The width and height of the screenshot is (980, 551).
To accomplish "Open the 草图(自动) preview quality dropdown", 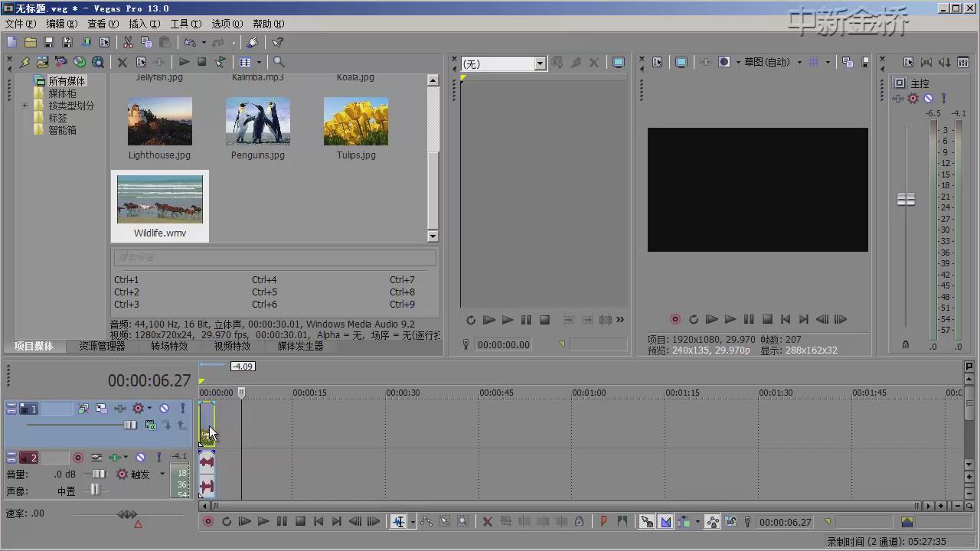I will click(x=799, y=63).
